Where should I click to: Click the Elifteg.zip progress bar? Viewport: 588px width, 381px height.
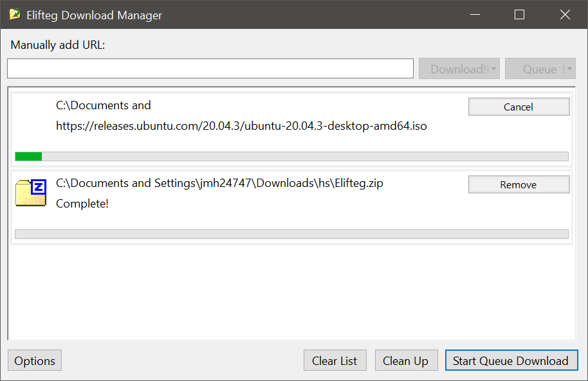click(291, 234)
